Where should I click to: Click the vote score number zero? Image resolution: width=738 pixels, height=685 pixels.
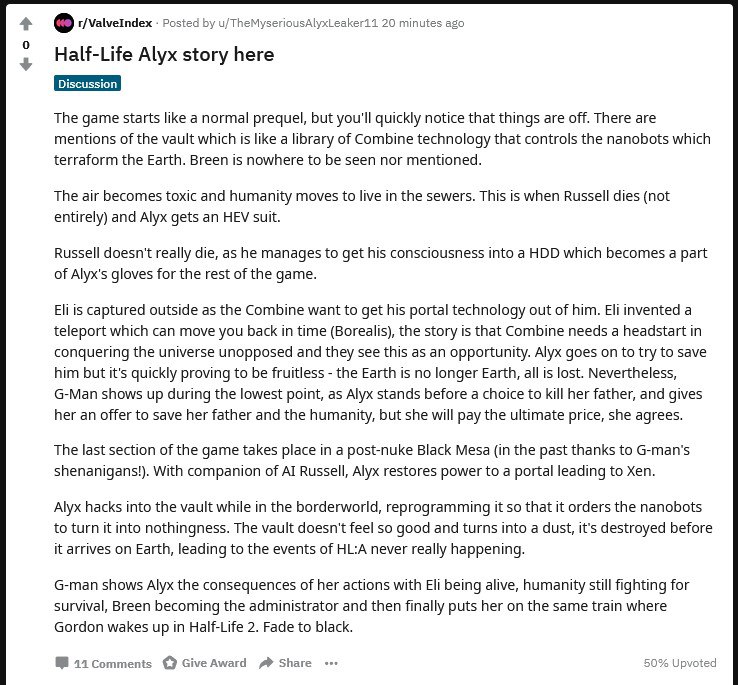(26, 45)
